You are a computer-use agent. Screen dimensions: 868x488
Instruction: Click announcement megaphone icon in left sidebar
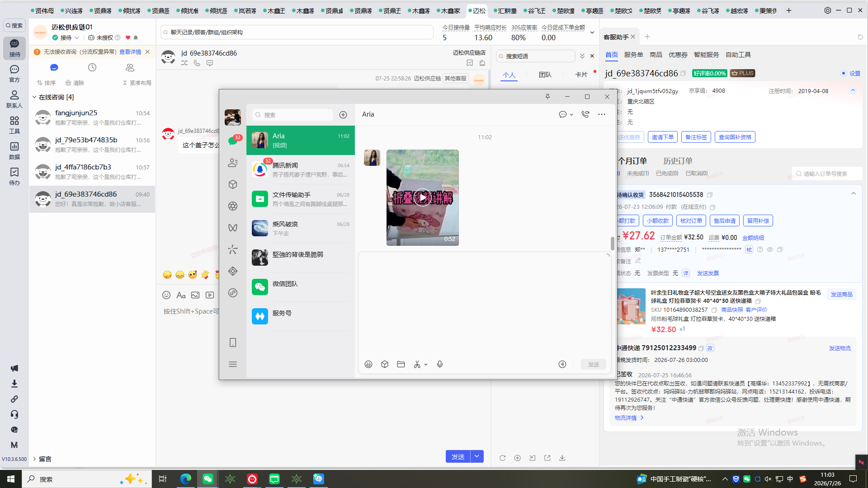click(14, 368)
